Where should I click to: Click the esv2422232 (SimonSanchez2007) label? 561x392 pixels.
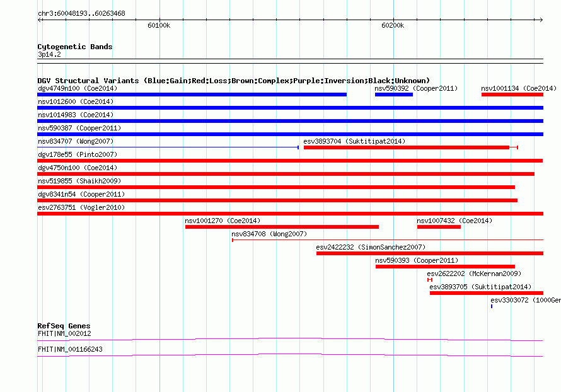[x=371, y=247]
